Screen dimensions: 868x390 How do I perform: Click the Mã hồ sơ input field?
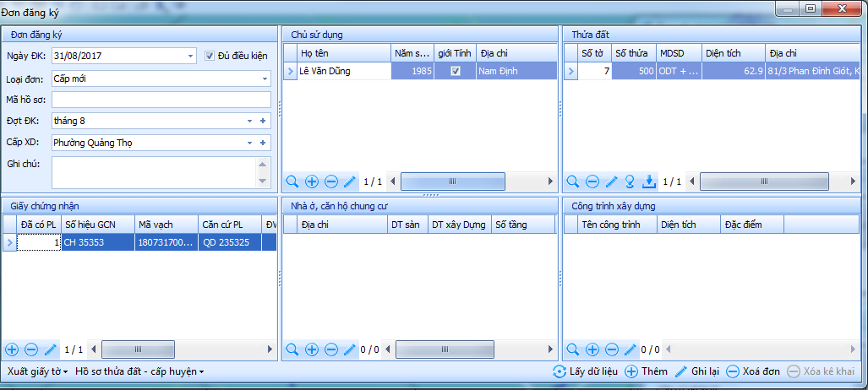pyautogui.click(x=160, y=100)
